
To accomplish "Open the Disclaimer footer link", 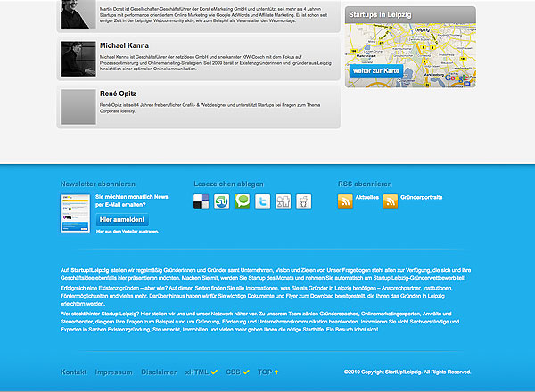I will coord(159,372).
